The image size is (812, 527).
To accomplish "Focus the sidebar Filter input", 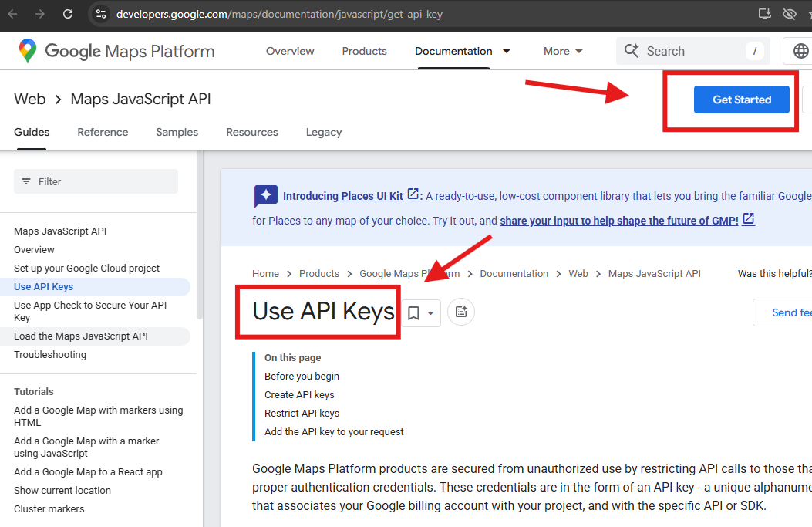I will [x=96, y=181].
